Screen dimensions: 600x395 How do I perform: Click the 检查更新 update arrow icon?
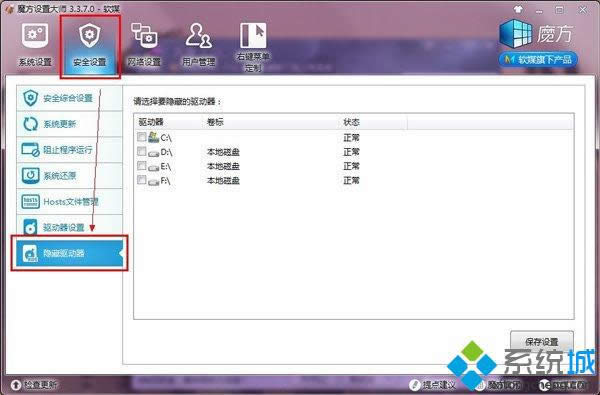(16, 384)
